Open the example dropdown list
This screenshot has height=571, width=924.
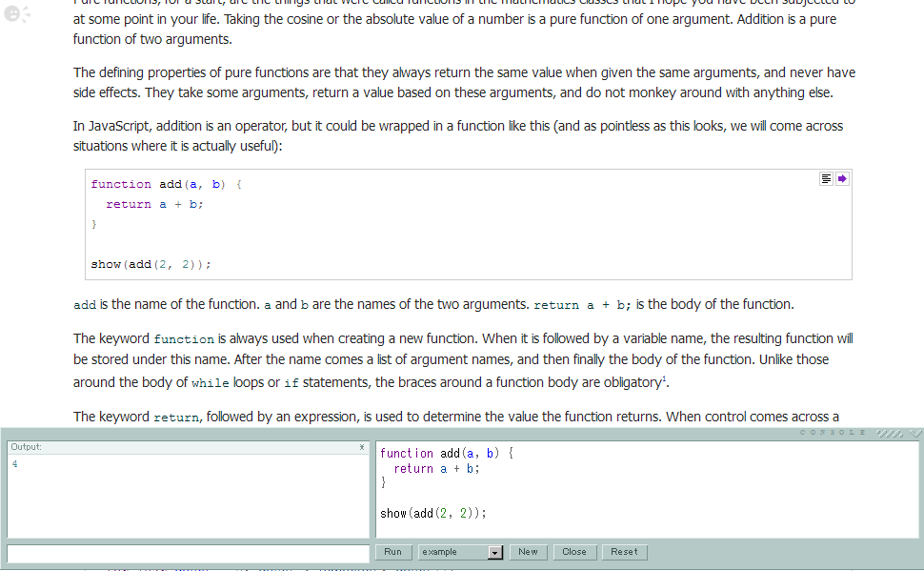[x=452, y=552]
